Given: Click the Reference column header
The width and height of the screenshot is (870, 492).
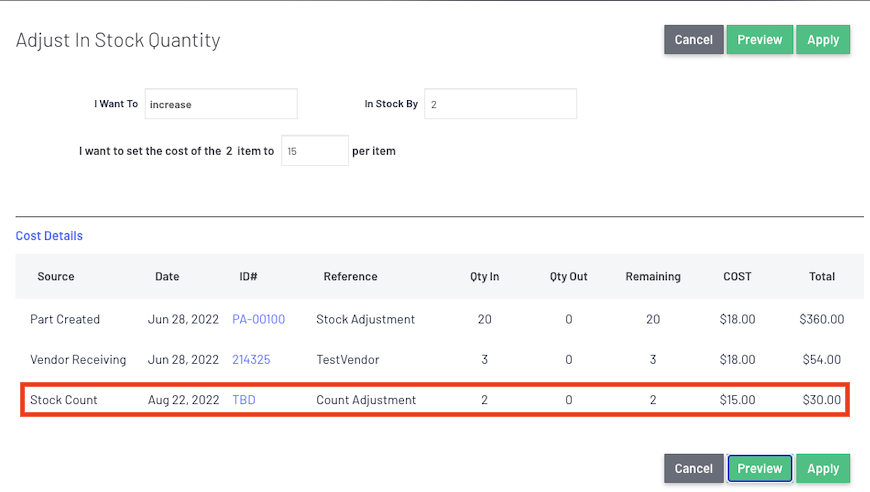Looking at the screenshot, I should coord(351,276).
